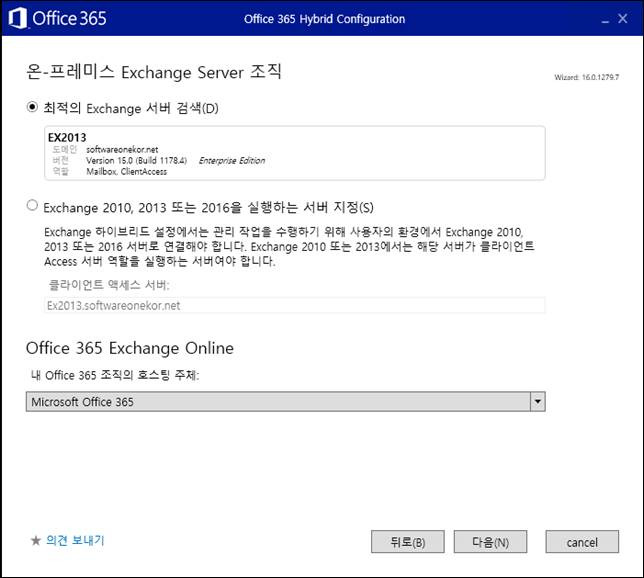Viewport: 644px width, 578px height.
Task: Click the Office 365 Exchange Online heading
Action: (130, 348)
